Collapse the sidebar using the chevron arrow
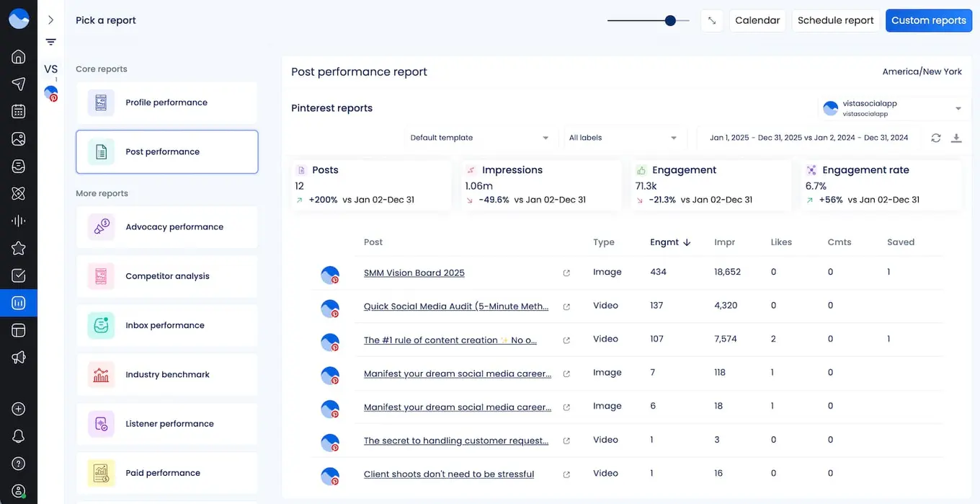Viewport: 980px width, 504px height. (x=50, y=19)
